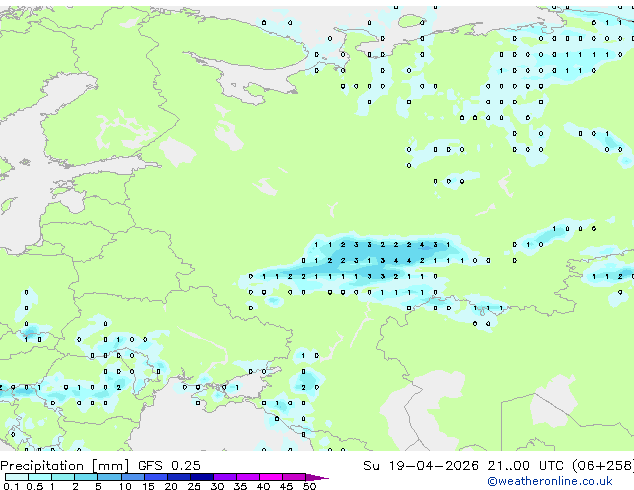Click the 5–10 mm legend swatch
Screen dimensions: 634x490
(x=110, y=477)
